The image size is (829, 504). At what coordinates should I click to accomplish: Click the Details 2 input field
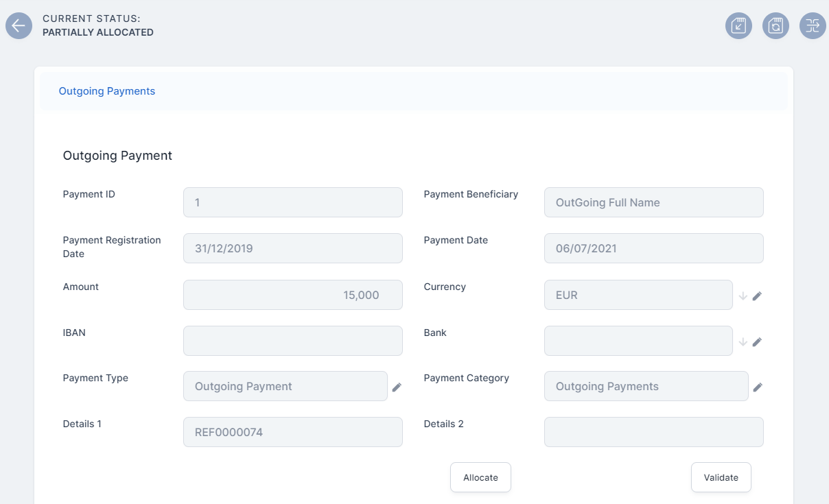(x=653, y=432)
